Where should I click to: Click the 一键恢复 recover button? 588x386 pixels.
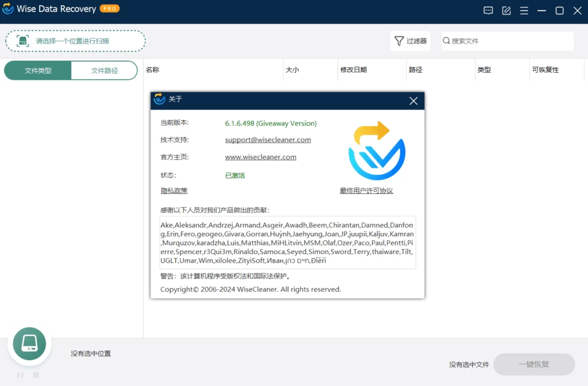click(533, 364)
